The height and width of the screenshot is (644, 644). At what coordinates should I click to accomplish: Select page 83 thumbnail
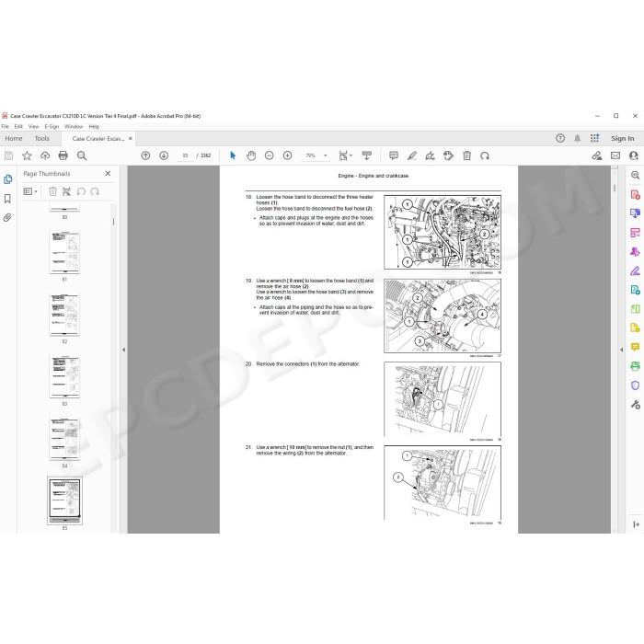tap(64, 376)
